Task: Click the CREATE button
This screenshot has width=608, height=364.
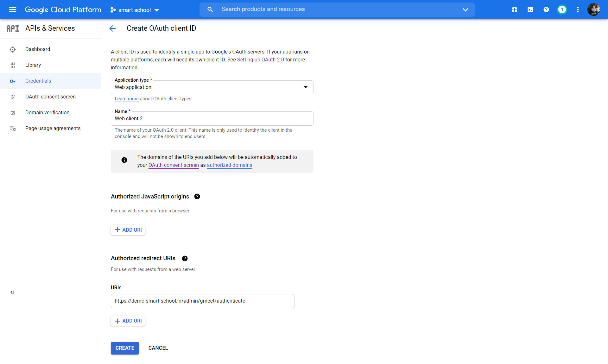Action: tap(125, 348)
